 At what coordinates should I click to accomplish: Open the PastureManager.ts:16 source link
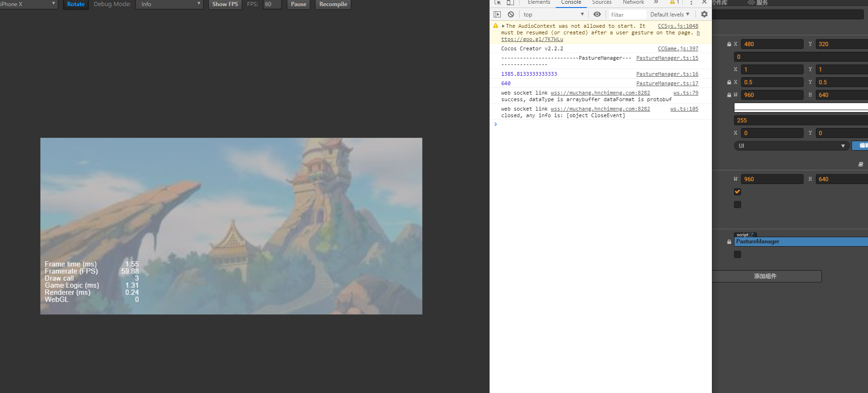(x=667, y=74)
